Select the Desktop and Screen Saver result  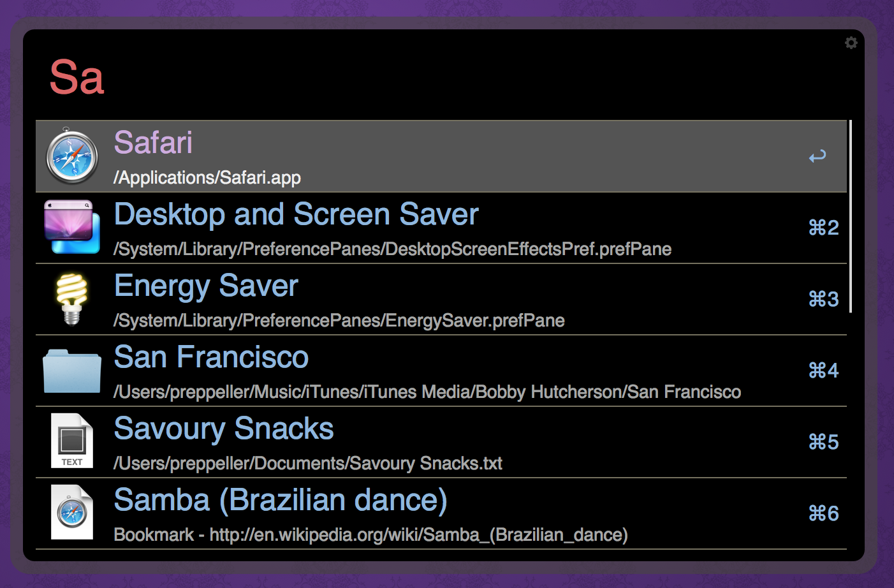[296, 214]
